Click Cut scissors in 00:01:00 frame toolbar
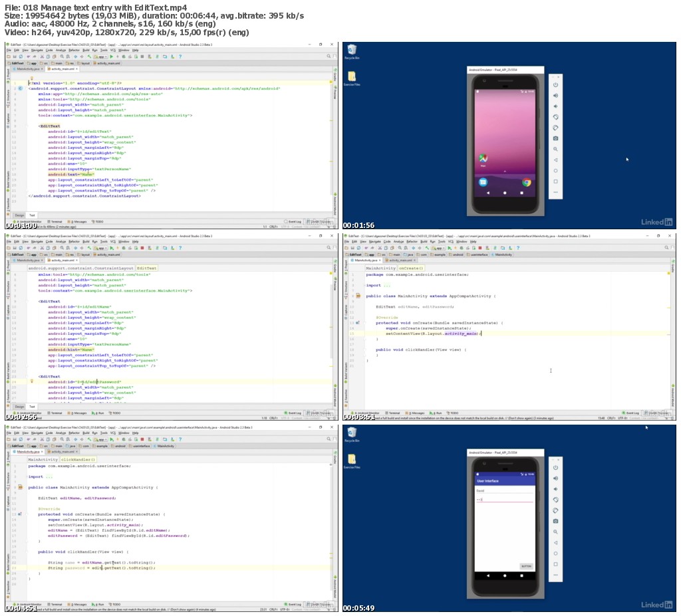This screenshot has height=616, width=681. click(x=42, y=56)
